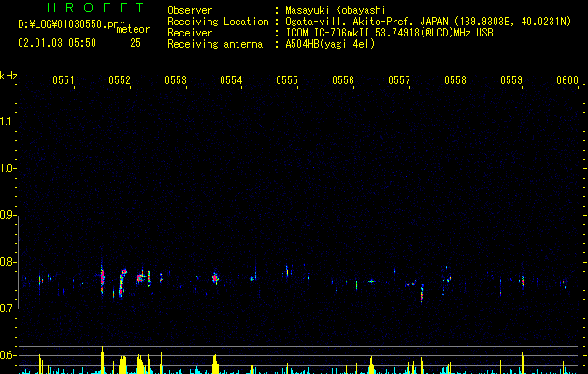Click the 1.0 frequency axis label
The height and width of the screenshot is (374, 588).
click(7, 168)
